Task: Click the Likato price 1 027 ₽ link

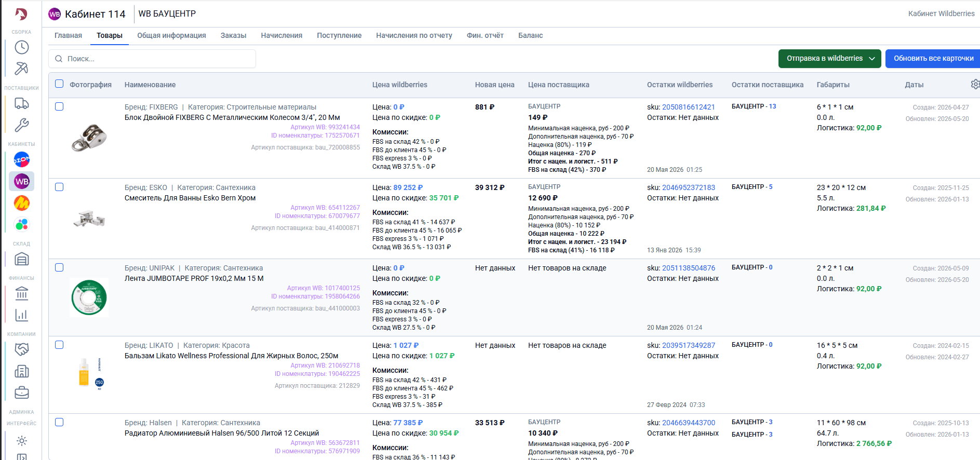Action: coord(406,345)
